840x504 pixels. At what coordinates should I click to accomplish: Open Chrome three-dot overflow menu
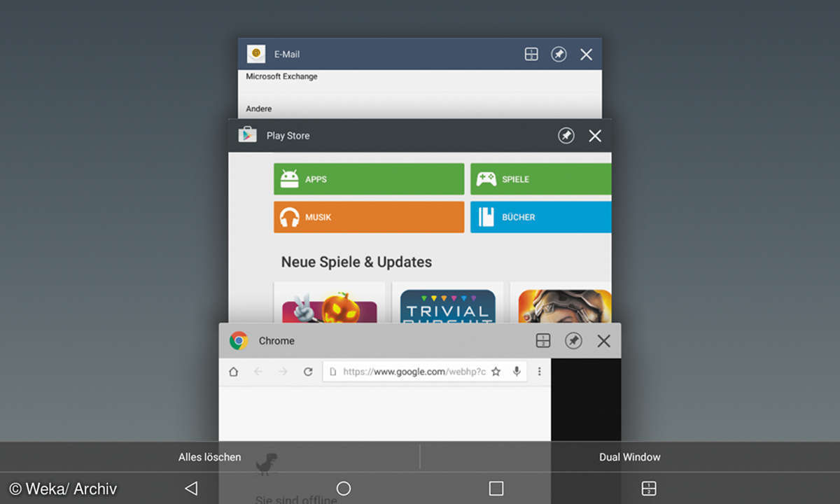(539, 372)
